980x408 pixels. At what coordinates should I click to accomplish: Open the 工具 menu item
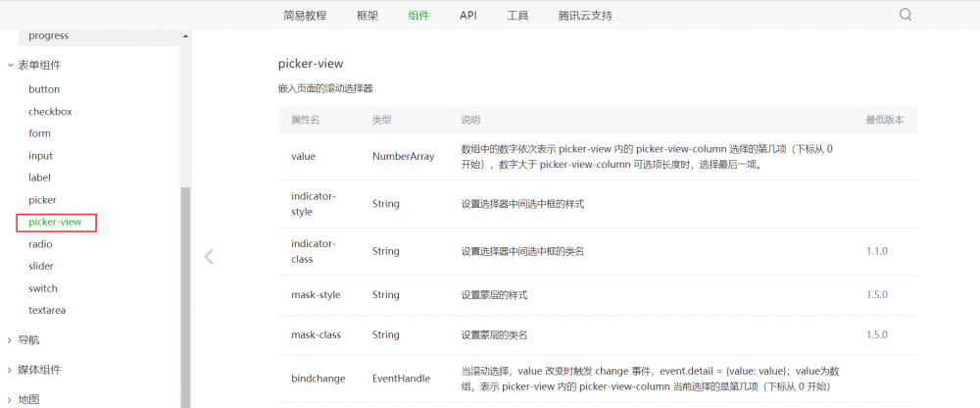517,16
